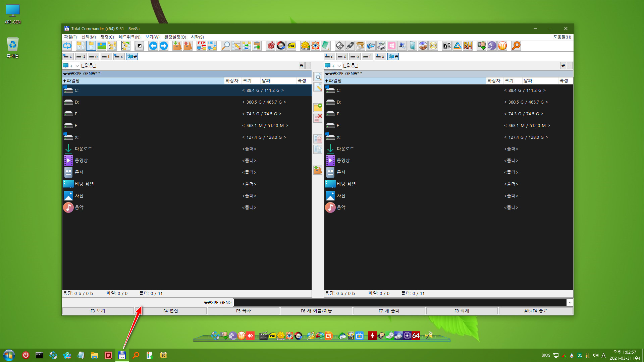The image size is (644, 362).
Task: Open the 명령(C) menu
Action: point(107,37)
